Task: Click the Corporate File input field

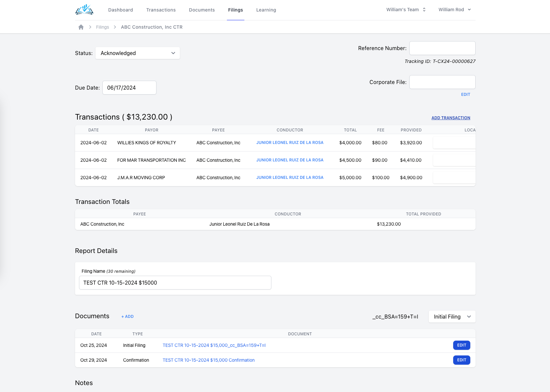Action: [x=442, y=82]
